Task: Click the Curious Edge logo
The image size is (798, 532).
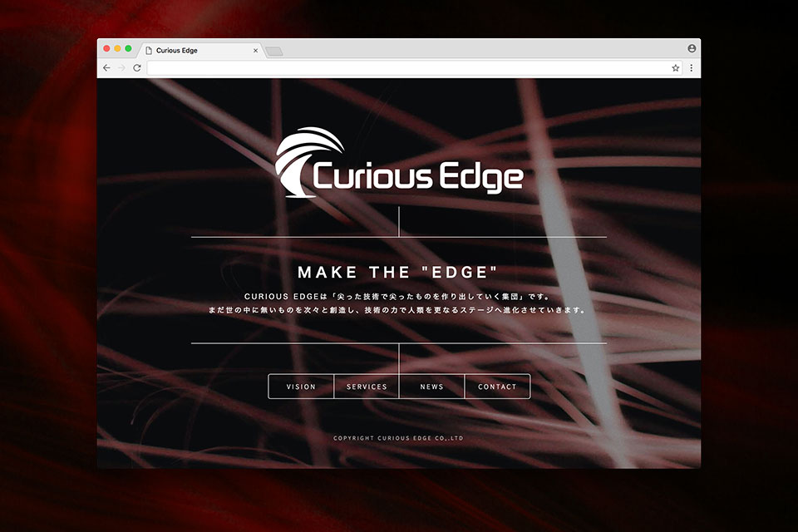Action: coord(399,162)
